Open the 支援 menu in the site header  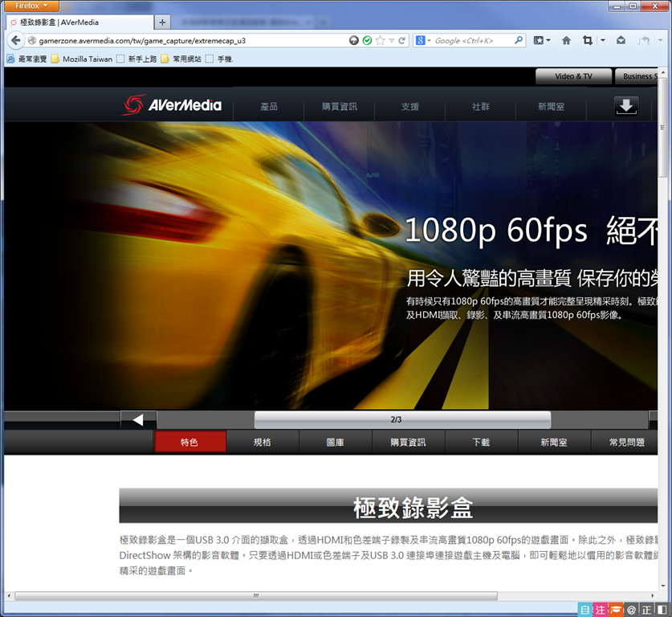410,106
